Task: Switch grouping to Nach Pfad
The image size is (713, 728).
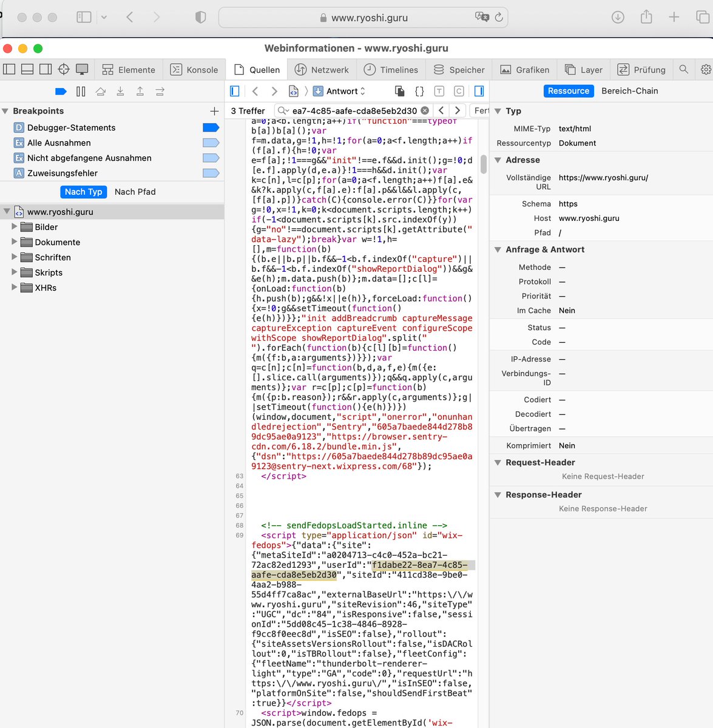Action: click(x=135, y=192)
